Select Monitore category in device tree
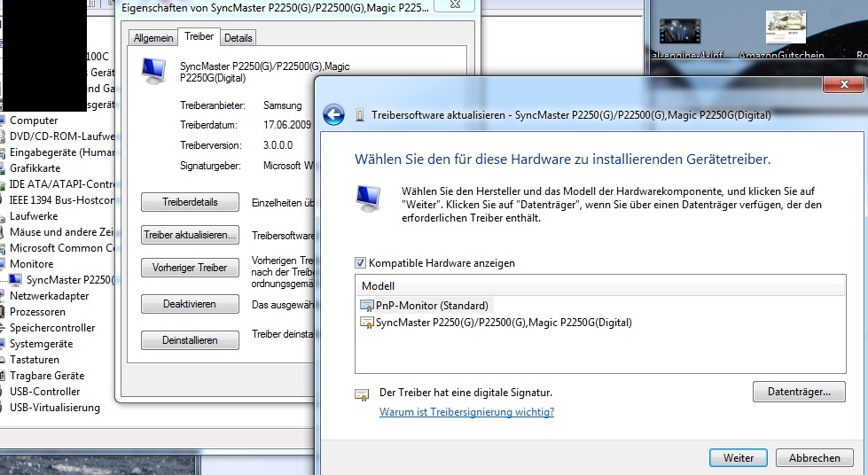This screenshot has height=475, width=868. 32,264
